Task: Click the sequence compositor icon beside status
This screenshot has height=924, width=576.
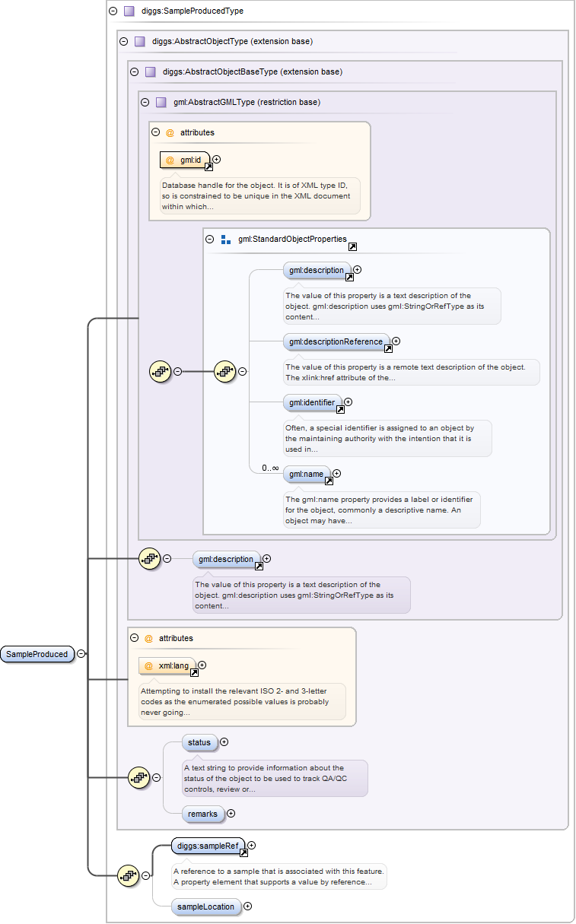Action: click(138, 777)
